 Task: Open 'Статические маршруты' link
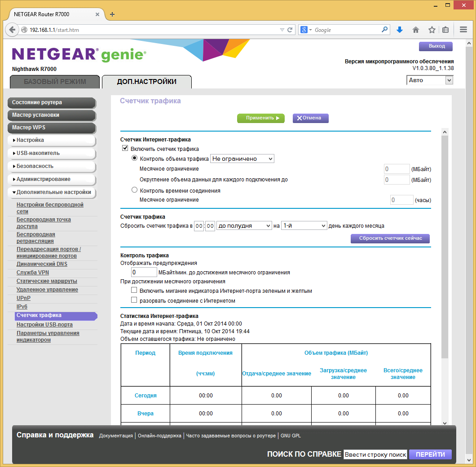click(x=47, y=281)
